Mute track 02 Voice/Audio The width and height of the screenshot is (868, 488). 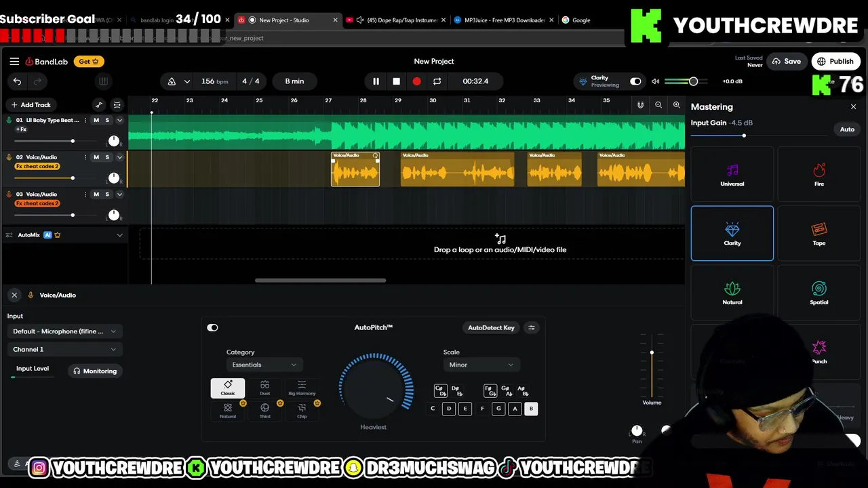pyautogui.click(x=96, y=157)
